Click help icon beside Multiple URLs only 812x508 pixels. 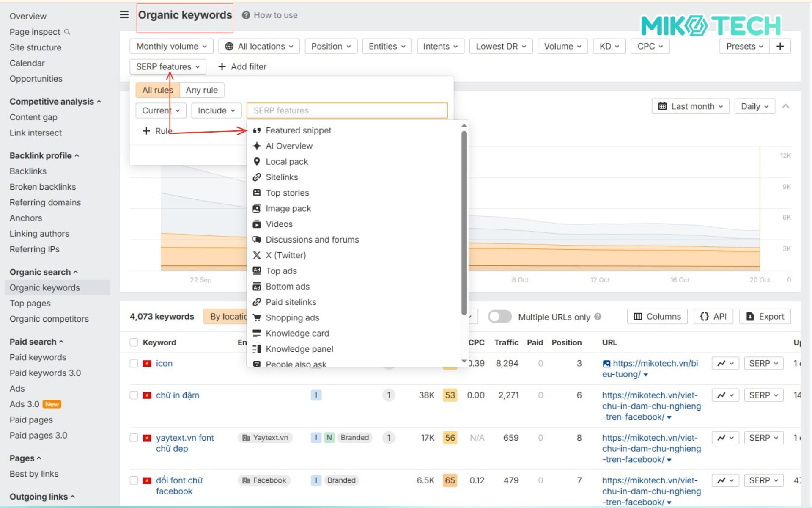(598, 317)
